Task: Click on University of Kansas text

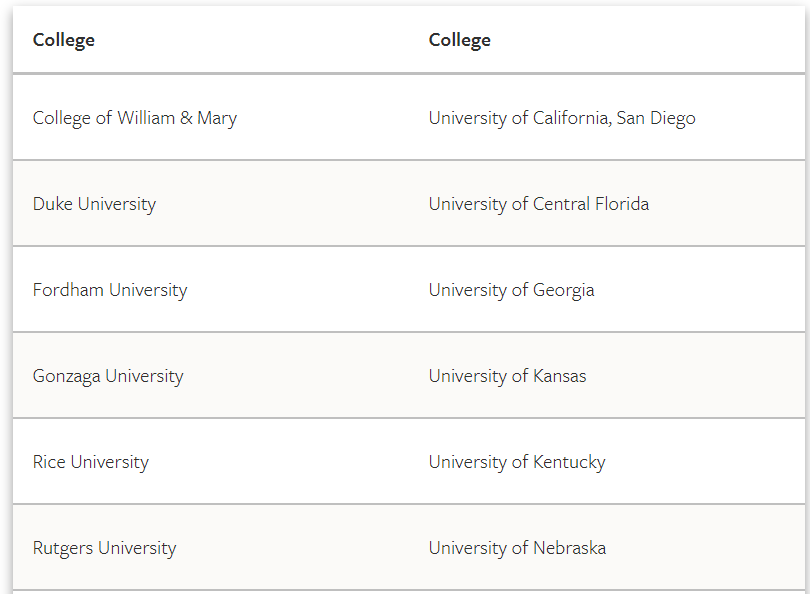Action: (507, 376)
